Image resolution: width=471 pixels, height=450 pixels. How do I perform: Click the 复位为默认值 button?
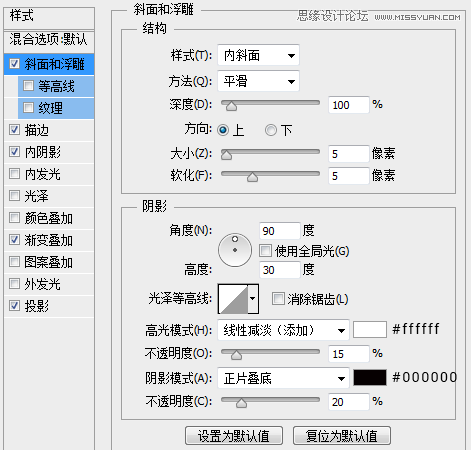pyautogui.click(x=342, y=435)
